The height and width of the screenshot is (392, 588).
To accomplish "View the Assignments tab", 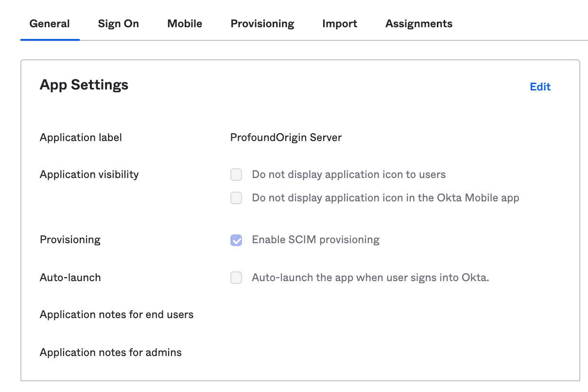I will 419,24.
